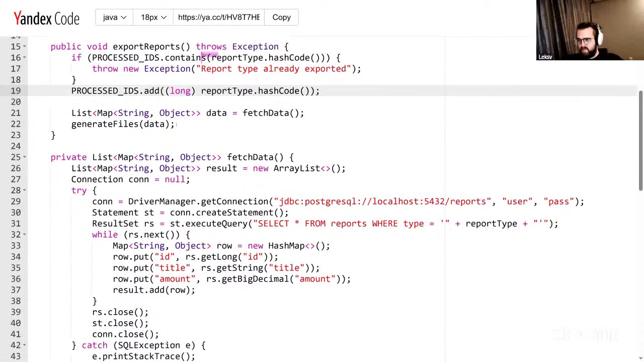Collapse fold arrow at line 15
The height and width of the screenshot is (362, 644).
24,47
